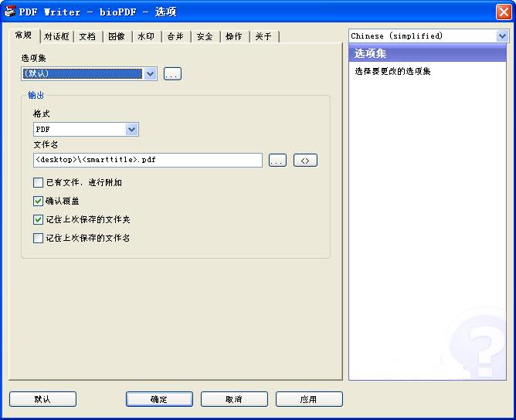Click the <> macro insert button
516x420 pixels.
305,160
